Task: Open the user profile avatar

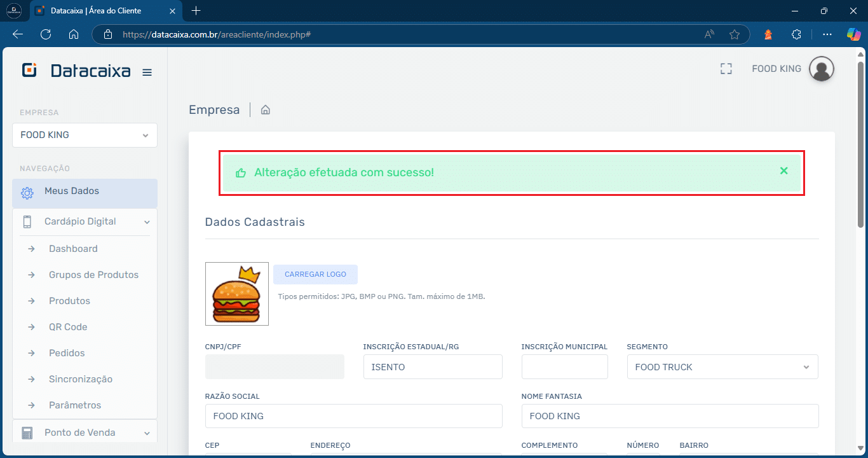Action: point(821,68)
